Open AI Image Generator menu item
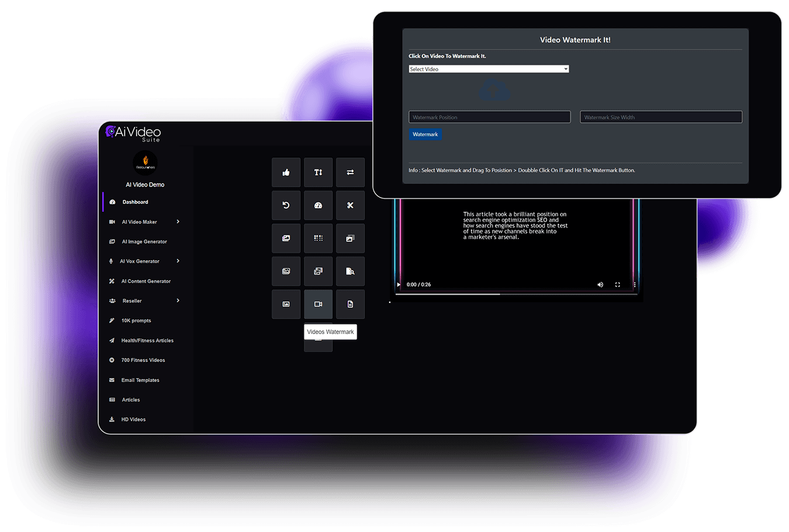Viewport: 789px width, 532px height. tap(144, 241)
